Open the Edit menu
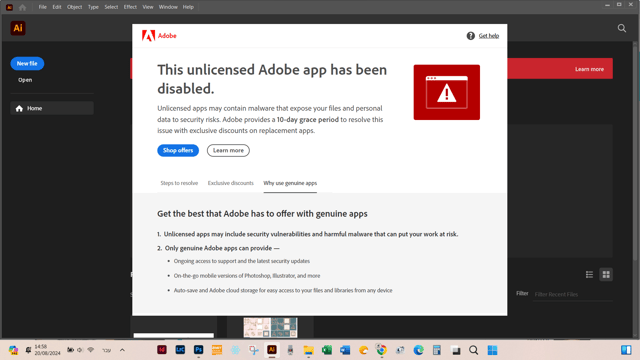640x360 pixels. (x=57, y=7)
